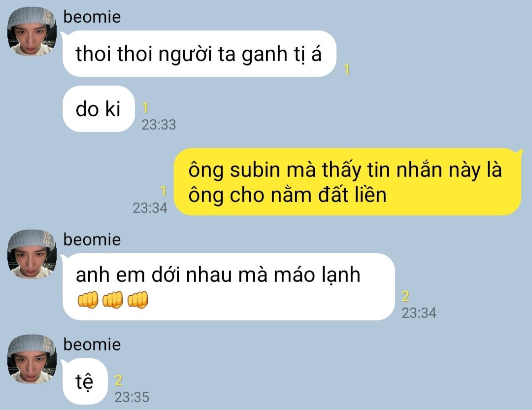Screen dimensions: 532x410
Task: Tap the unread count 2 beside the fist emoji message
Action: pos(405,296)
